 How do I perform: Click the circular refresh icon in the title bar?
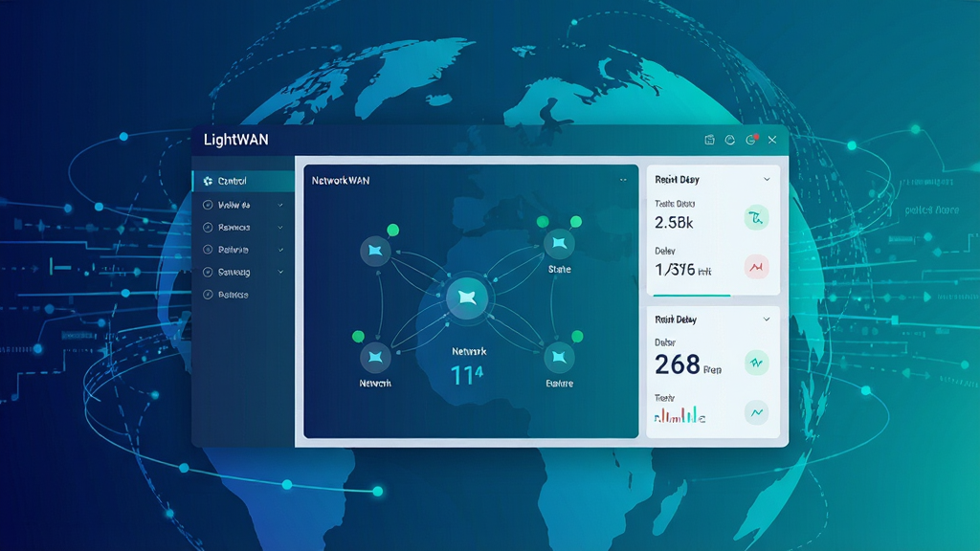pyautogui.click(x=730, y=140)
